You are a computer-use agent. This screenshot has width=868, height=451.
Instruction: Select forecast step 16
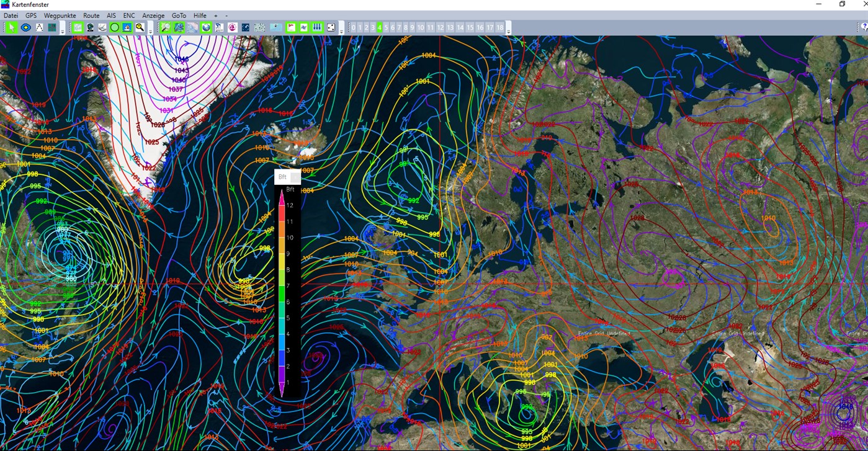click(480, 27)
